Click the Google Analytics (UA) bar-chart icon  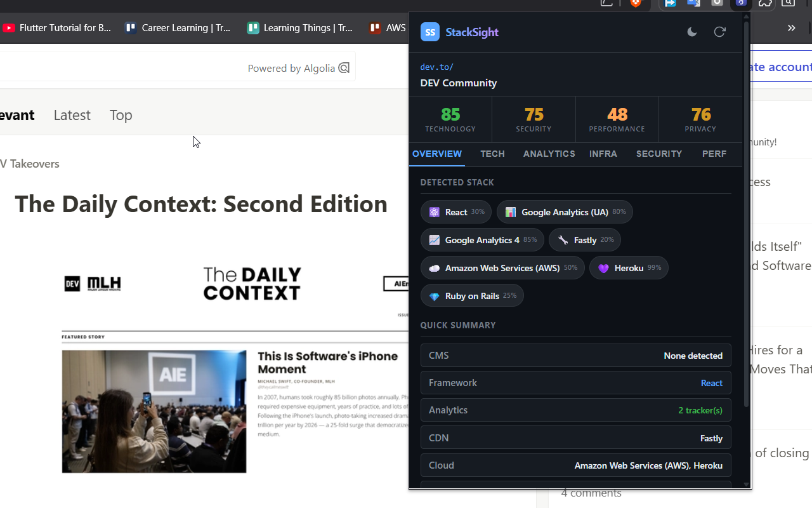511,212
